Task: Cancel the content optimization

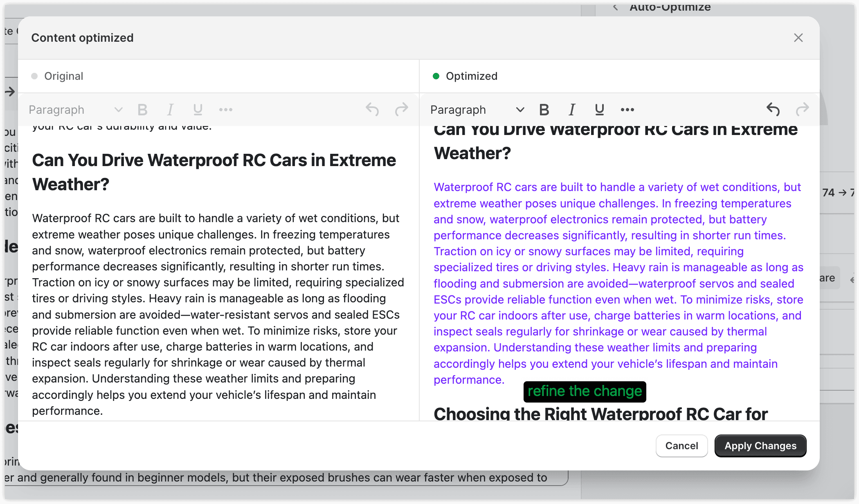Action: coord(681,445)
